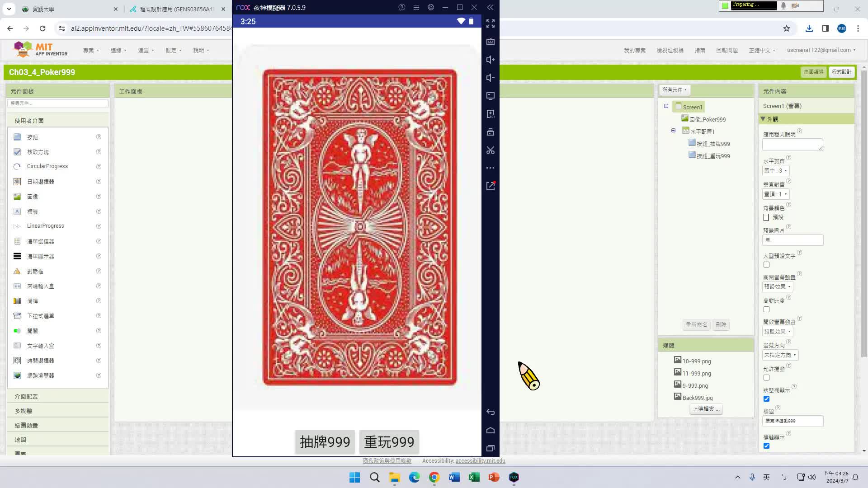Open keyboard mapping icon in Nox sidebar
Viewport: 868px width, 488px height.
pyautogui.click(x=491, y=42)
